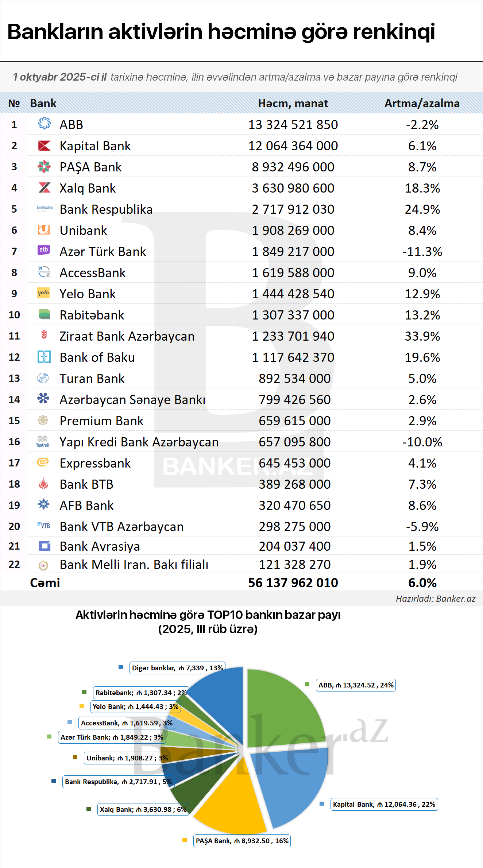Click the Həcm, manat column header

click(293, 104)
